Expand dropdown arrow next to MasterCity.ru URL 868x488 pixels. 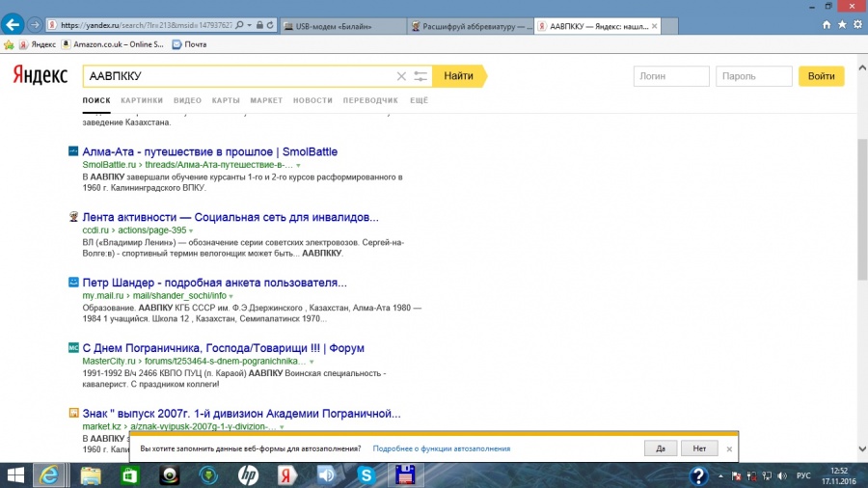click(312, 362)
